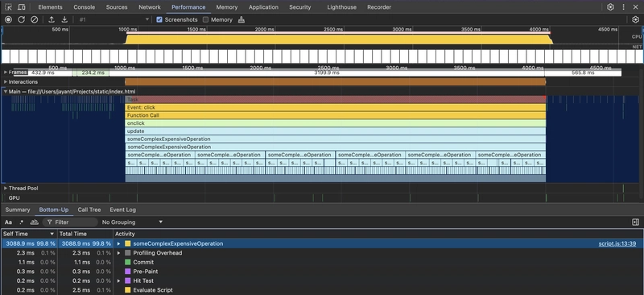Screen dimensions: 644x295
Task: Open the recording selector dropdown #1
Action: pos(114,19)
